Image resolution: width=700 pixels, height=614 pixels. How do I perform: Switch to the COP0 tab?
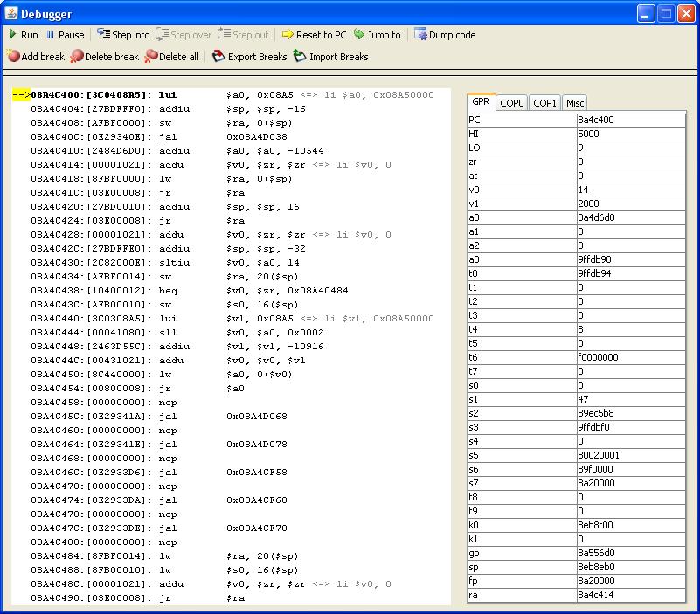[512, 103]
